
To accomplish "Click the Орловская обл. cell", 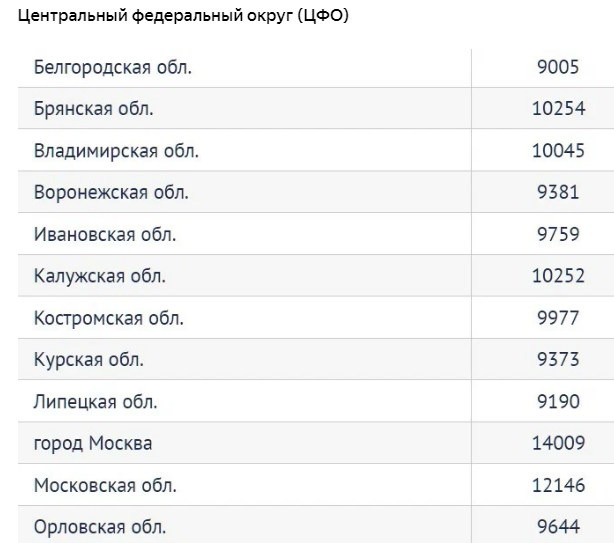I will tap(100, 527).
